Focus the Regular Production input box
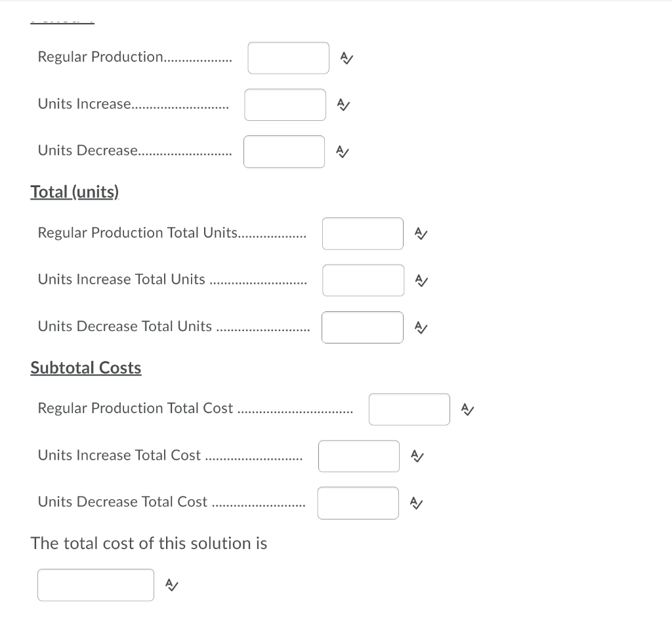The image size is (672, 620). click(x=288, y=58)
